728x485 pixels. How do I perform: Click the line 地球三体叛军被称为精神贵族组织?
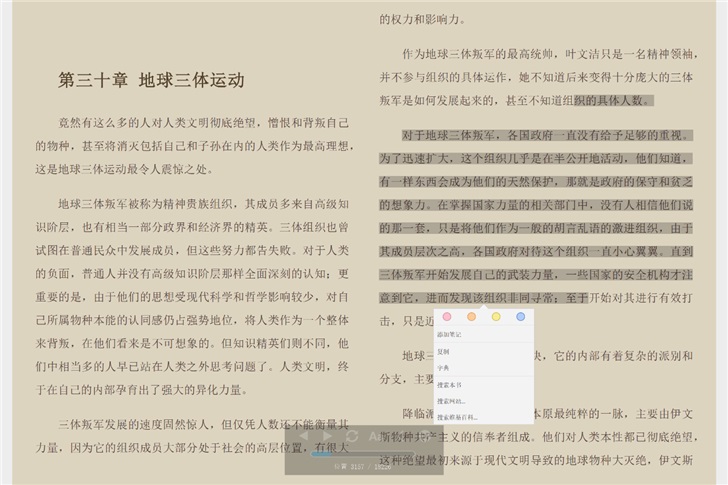click(203, 204)
